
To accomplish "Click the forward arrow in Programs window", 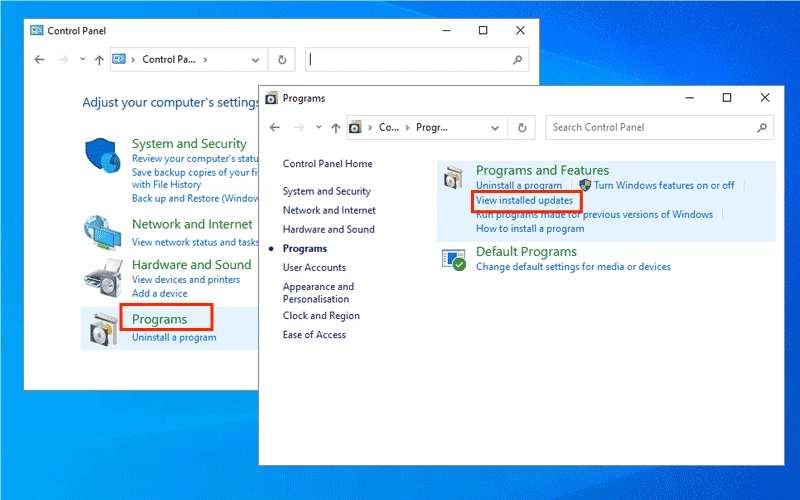I will (x=299, y=128).
